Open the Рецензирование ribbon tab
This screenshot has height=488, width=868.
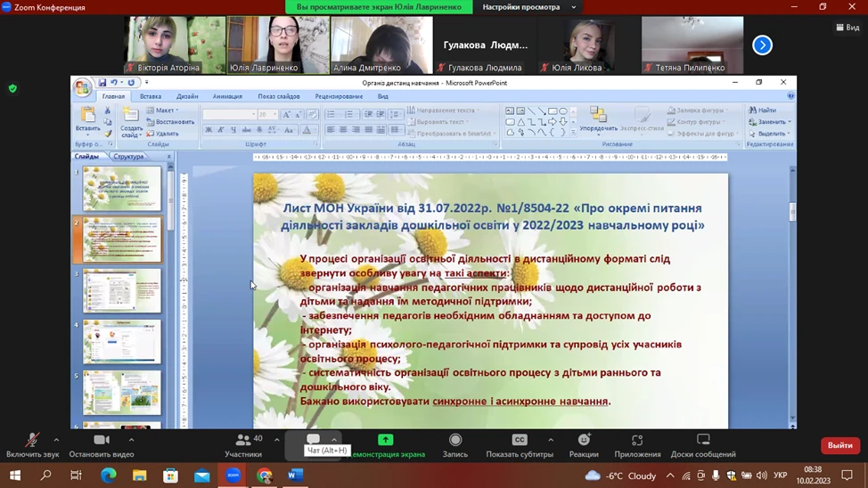339,96
